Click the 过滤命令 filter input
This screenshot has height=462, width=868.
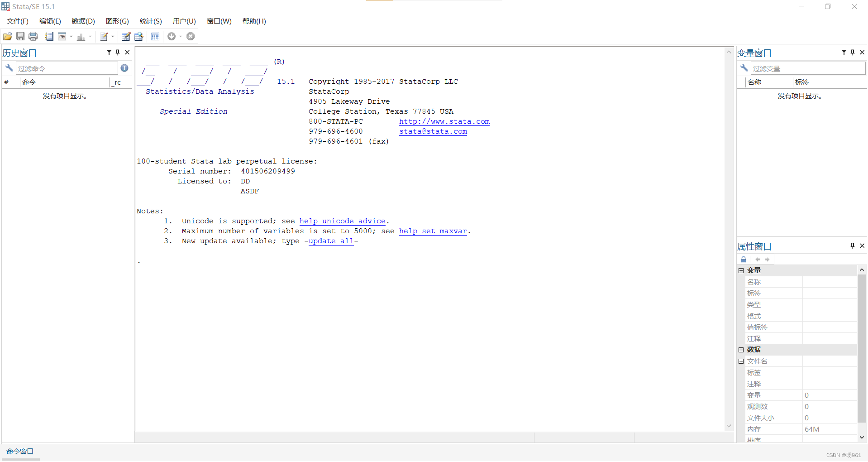point(67,68)
